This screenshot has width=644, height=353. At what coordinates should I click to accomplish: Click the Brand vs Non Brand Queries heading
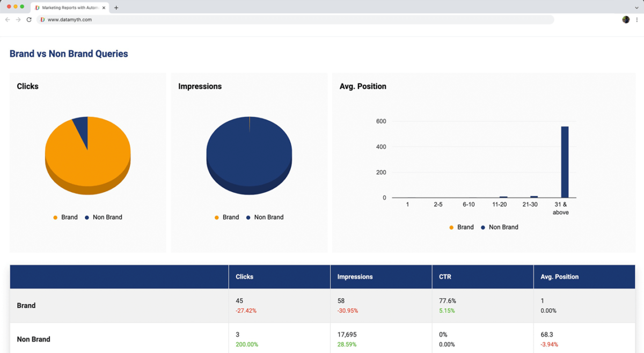[68, 54]
